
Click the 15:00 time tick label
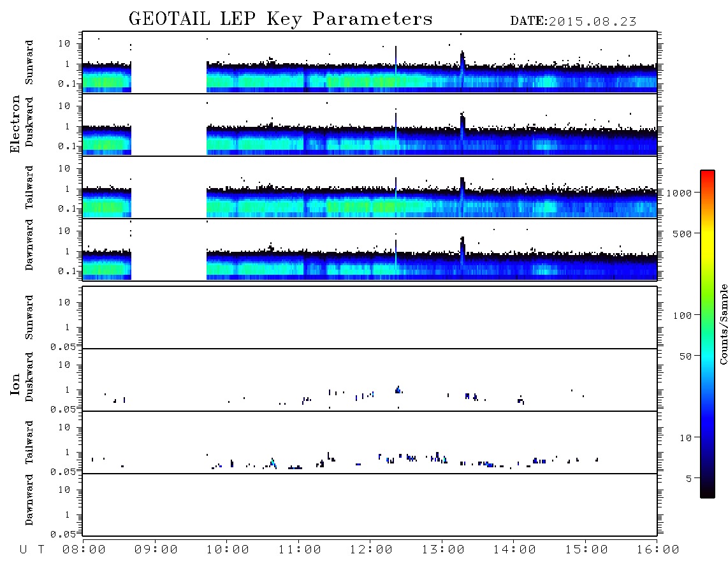(586, 550)
